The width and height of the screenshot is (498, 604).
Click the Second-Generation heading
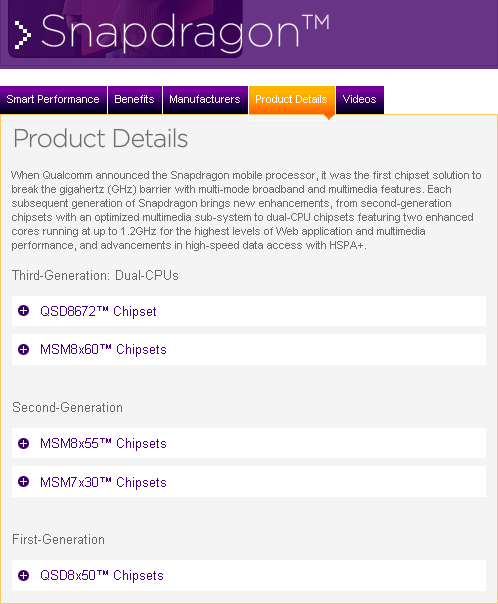pyautogui.click(x=67, y=408)
